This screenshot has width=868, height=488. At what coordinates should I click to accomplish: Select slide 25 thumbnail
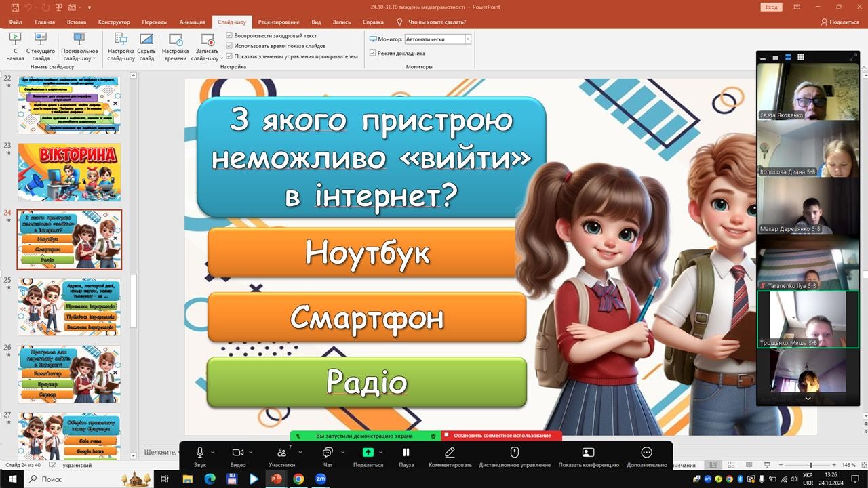click(69, 307)
